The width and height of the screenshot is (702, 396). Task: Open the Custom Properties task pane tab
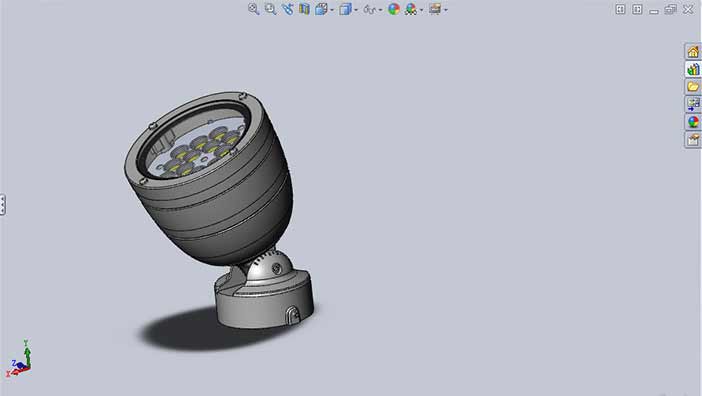(x=693, y=140)
